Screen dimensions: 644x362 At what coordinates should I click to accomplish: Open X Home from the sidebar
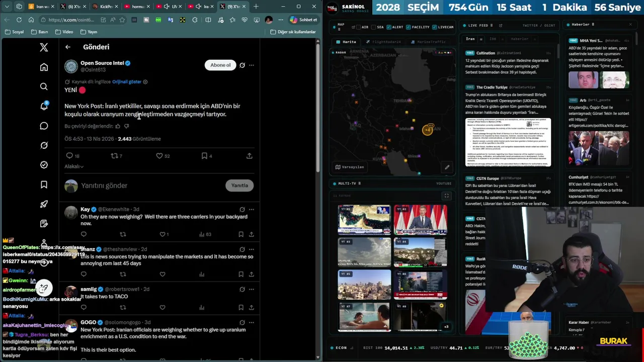[44, 67]
